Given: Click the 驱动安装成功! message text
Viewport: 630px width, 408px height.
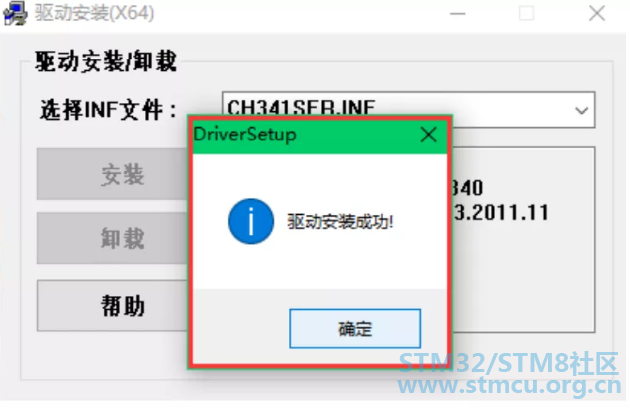Looking at the screenshot, I should (340, 221).
